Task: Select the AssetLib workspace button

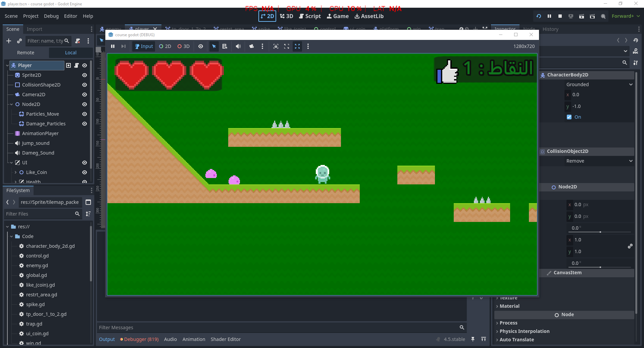Action: pyautogui.click(x=369, y=16)
